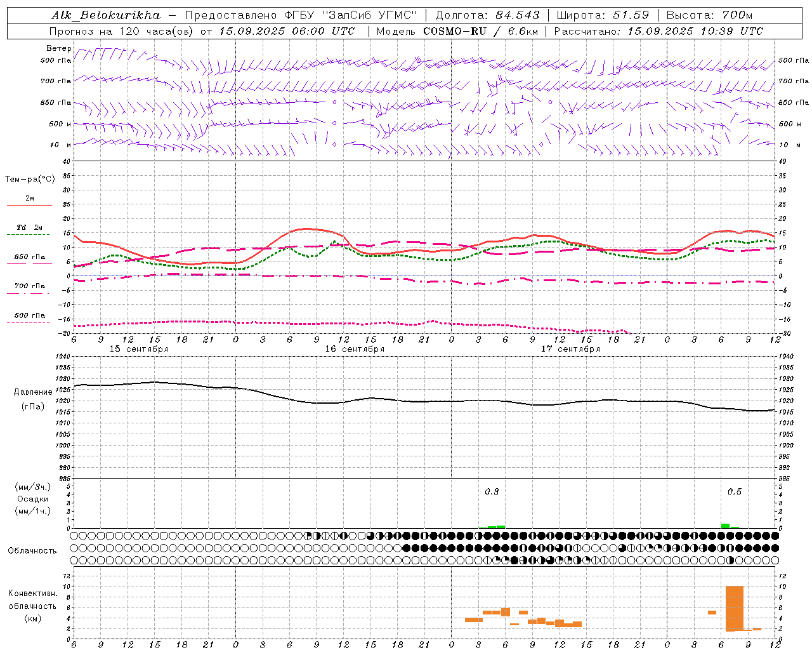
Task: Click the Широта: 51.59 value
Action: [603, 15]
